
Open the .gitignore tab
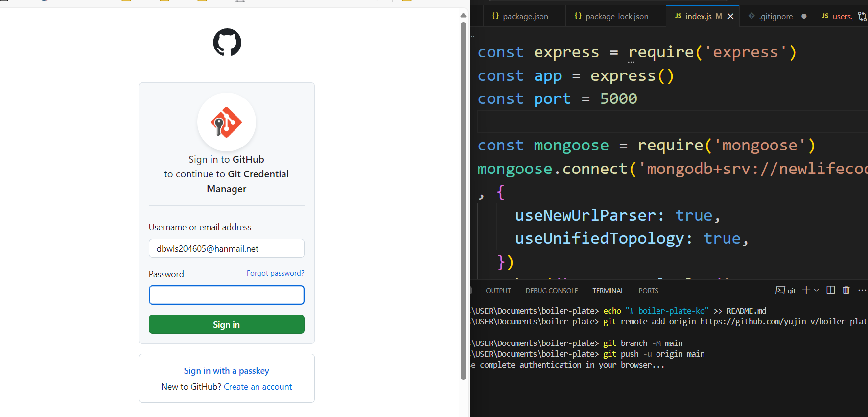point(776,16)
